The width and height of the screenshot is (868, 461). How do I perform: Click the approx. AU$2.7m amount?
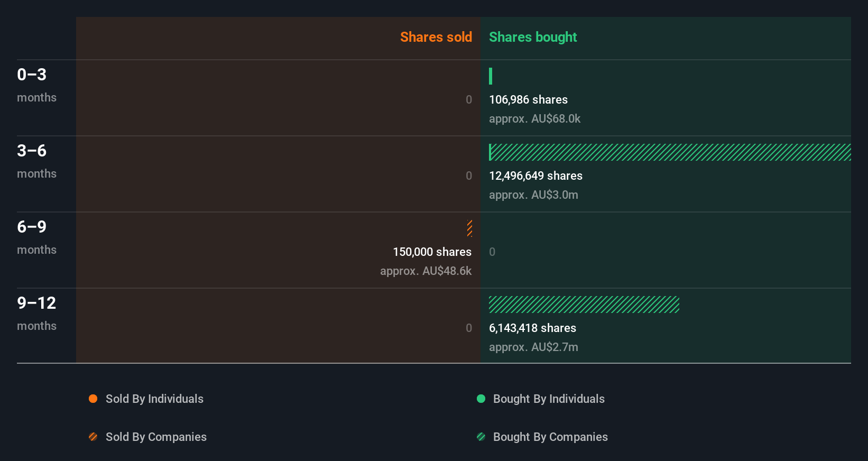[x=533, y=347]
